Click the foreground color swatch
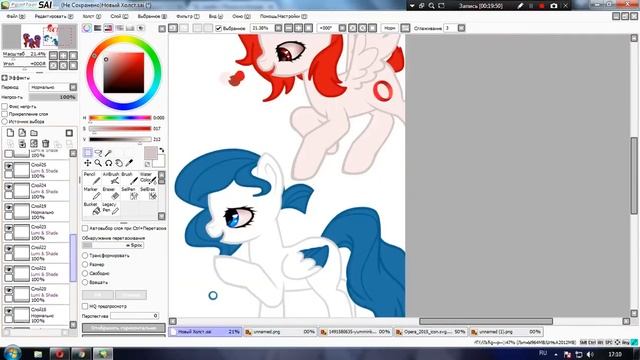640x360 pixels. (151, 153)
